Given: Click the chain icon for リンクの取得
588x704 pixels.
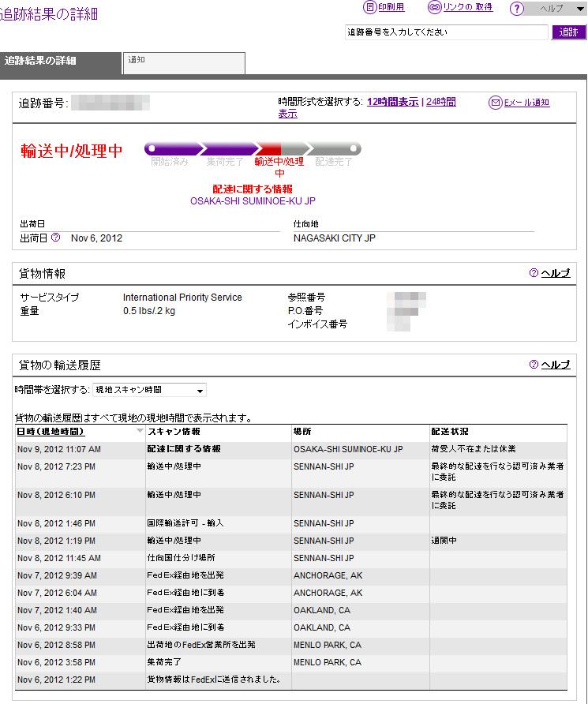Looking at the screenshot, I should click(435, 7).
